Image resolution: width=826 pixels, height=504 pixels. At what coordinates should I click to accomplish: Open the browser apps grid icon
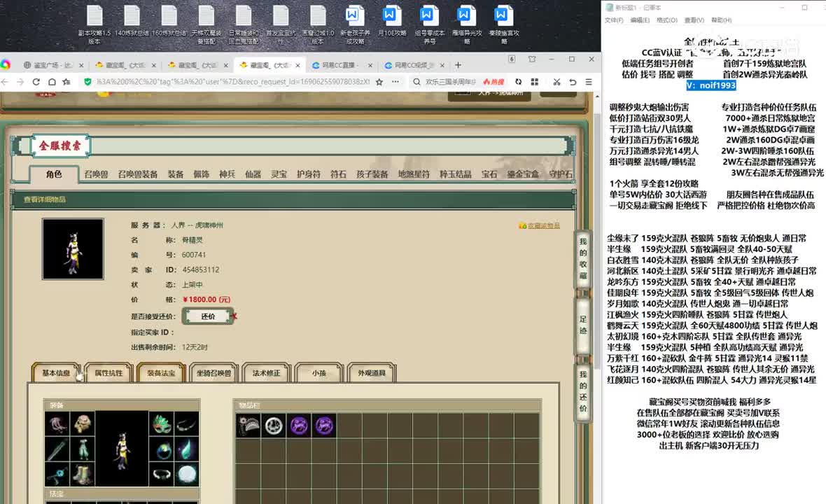[x=535, y=82]
